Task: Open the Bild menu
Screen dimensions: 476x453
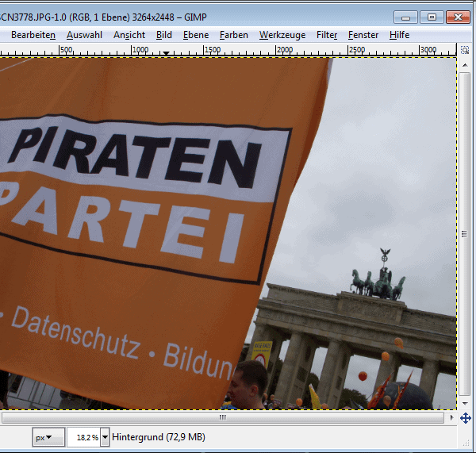Action: pyautogui.click(x=164, y=35)
